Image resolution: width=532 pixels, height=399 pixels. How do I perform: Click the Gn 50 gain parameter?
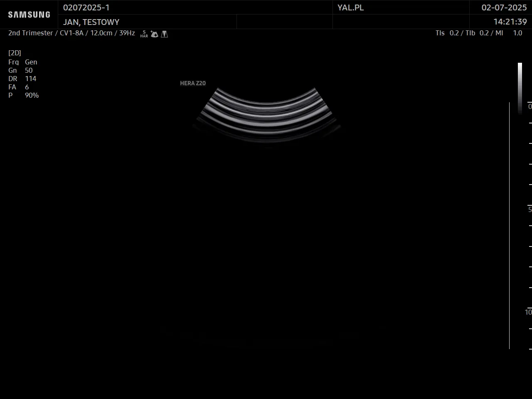(x=20, y=70)
